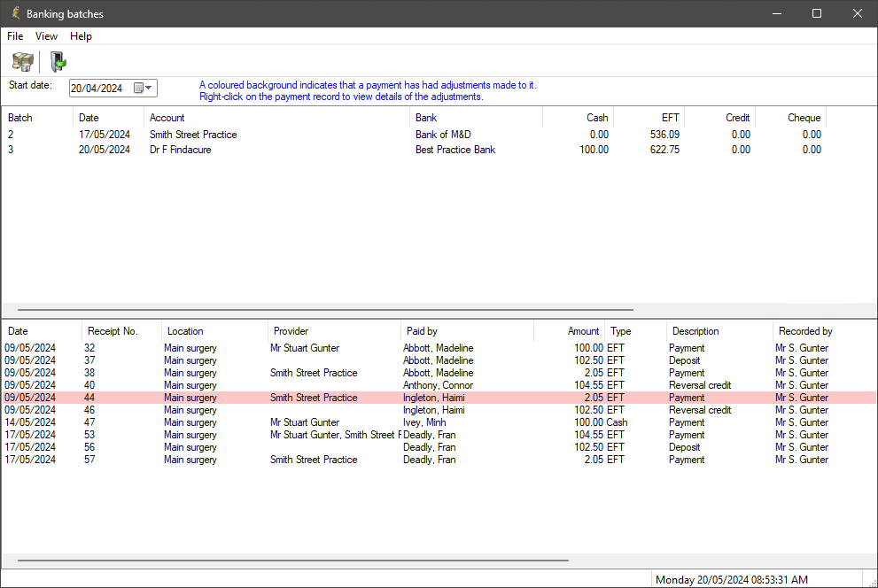The width and height of the screenshot is (878, 588).
Task: Click the Paid by column header
Action: click(x=468, y=331)
